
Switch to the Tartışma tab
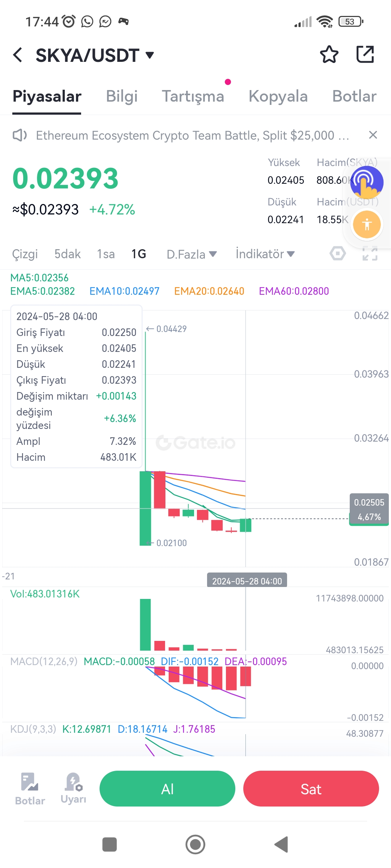(193, 97)
